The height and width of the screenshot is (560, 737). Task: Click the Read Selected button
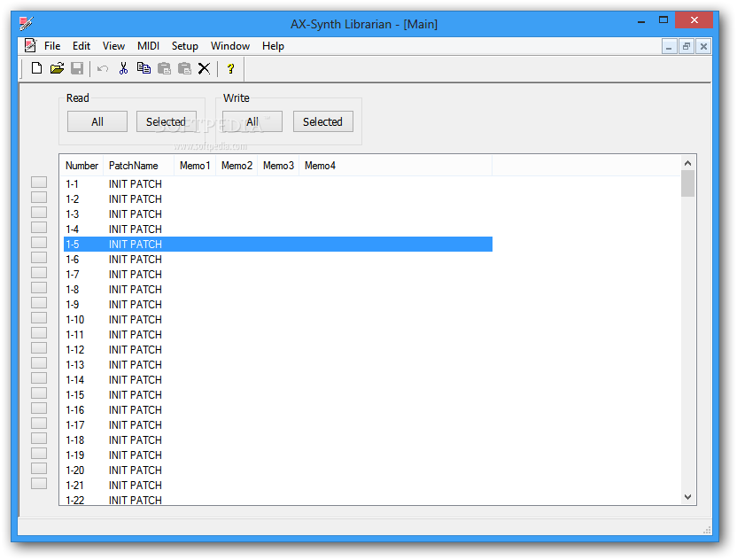click(x=166, y=121)
